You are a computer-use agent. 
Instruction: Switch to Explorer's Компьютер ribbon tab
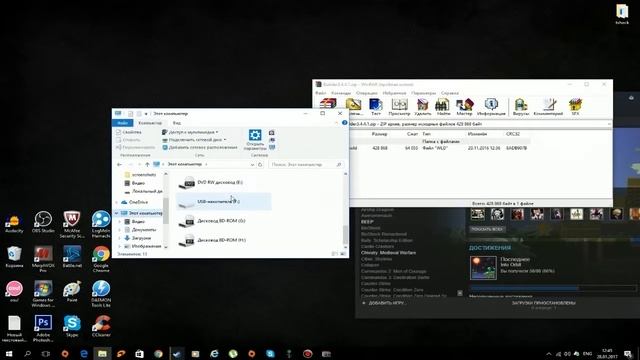(x=150, y=123)
